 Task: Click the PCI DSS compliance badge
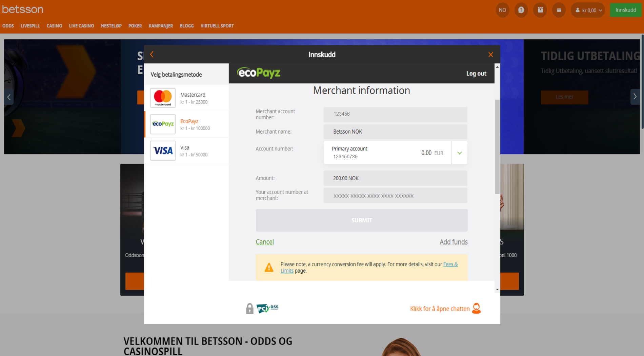tap(267, 308)
